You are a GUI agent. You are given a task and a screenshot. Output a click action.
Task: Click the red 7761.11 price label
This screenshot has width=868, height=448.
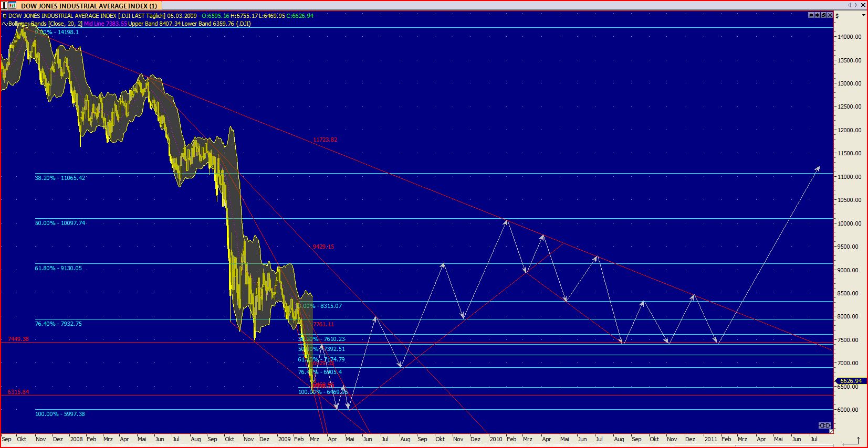(x=323, y=325)
